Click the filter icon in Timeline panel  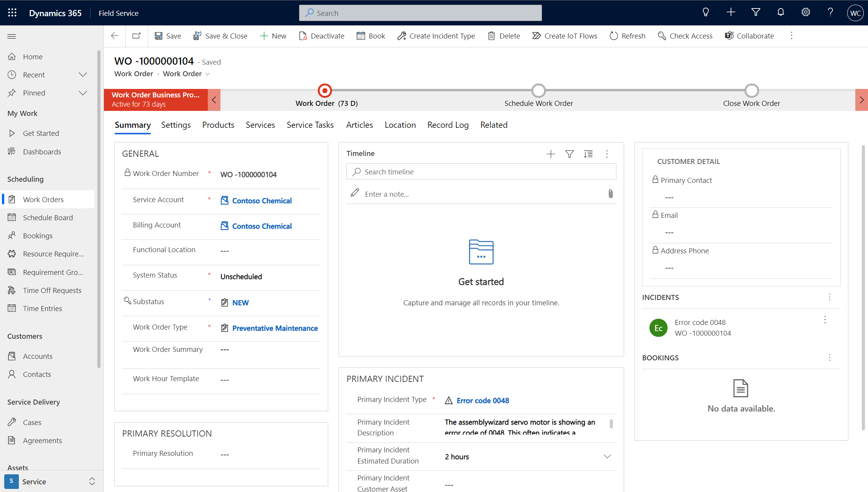click(569, 153)
